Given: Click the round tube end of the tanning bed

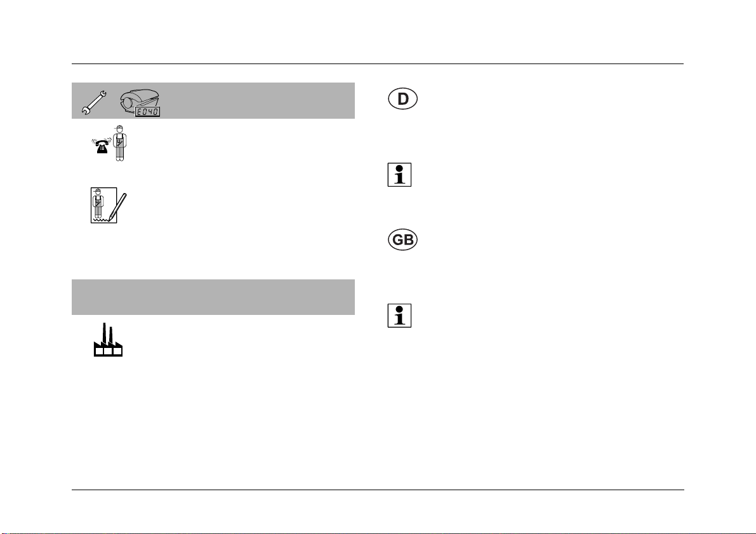Looking at the screenshot, I should point(126,103).
